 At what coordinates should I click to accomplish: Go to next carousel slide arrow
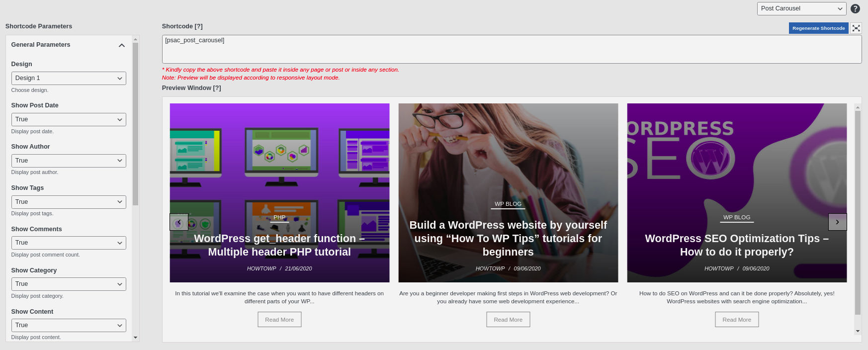click(837, 222)
